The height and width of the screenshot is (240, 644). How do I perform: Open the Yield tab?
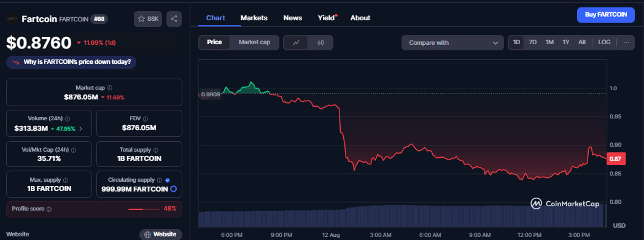[327, 18]
